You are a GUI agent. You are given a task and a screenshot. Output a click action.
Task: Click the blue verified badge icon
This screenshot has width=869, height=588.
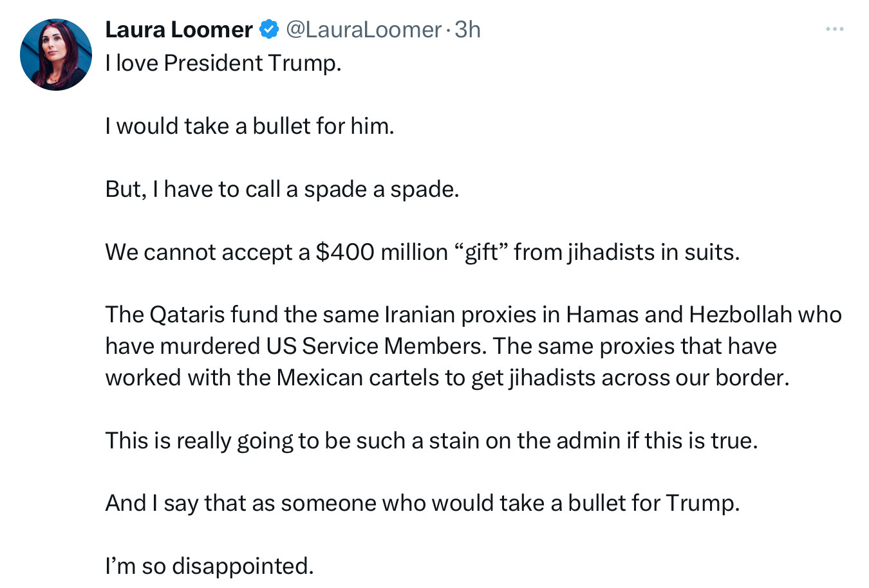pyautogui.click(x=269, y=30)
